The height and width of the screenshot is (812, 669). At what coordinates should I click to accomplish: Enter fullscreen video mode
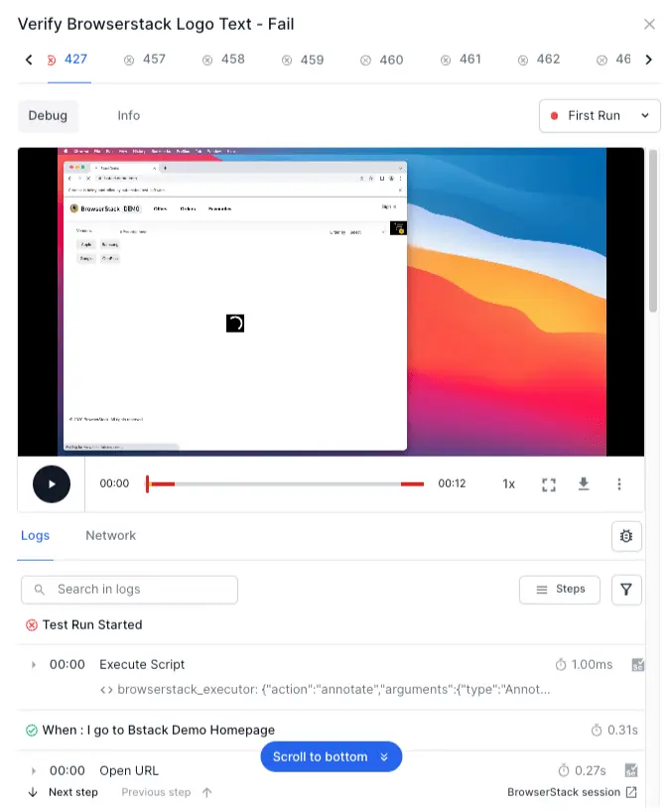point(549,484)
